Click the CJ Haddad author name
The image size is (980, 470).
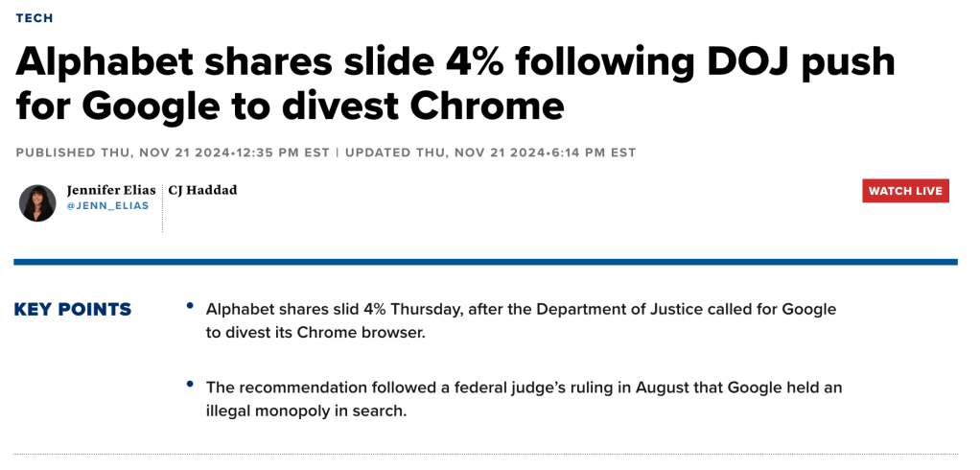tap(202, 190)
